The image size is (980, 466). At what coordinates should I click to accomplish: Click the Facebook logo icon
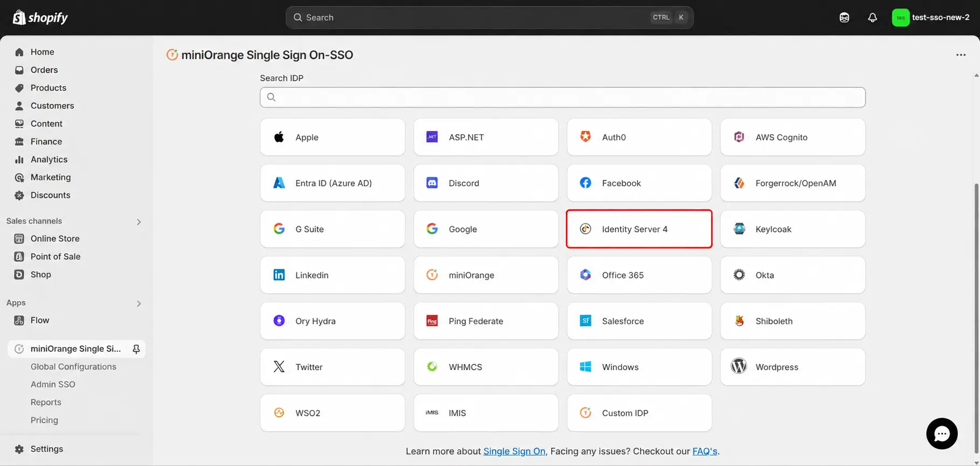point(586,183)
